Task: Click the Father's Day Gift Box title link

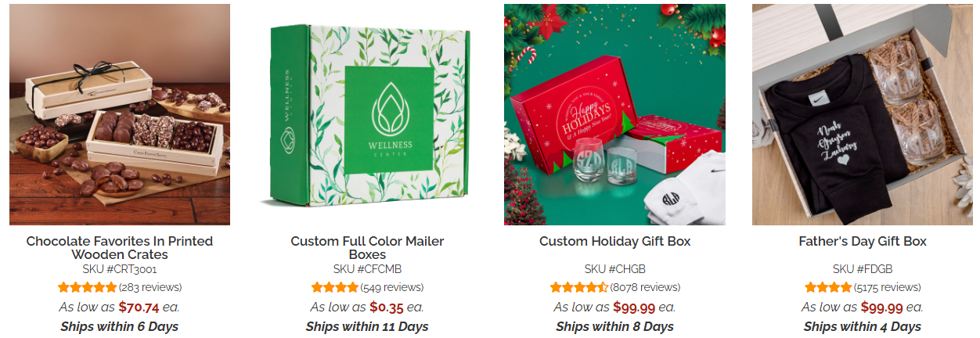Action: tap(863, 241)
